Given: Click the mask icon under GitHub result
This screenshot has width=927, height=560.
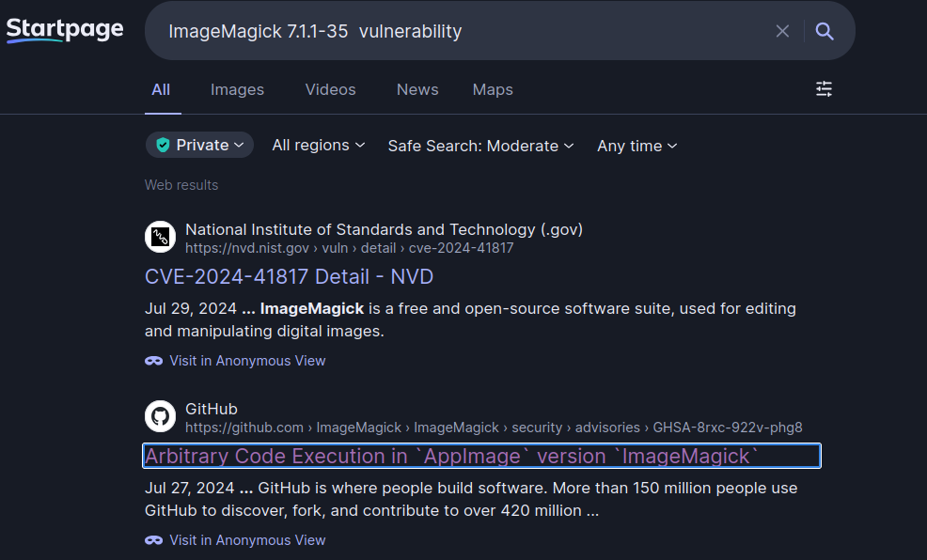Looking at the screenshot, I should 154,540.
